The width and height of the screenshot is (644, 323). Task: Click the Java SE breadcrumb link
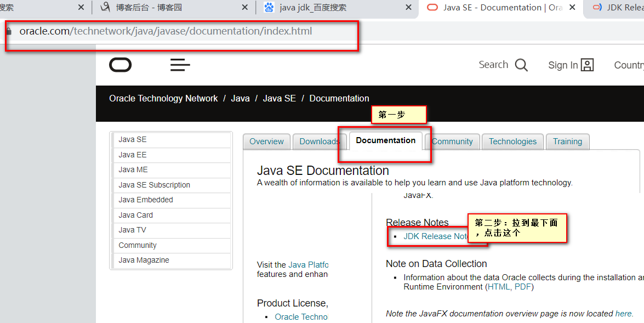(x=280, y=99)
